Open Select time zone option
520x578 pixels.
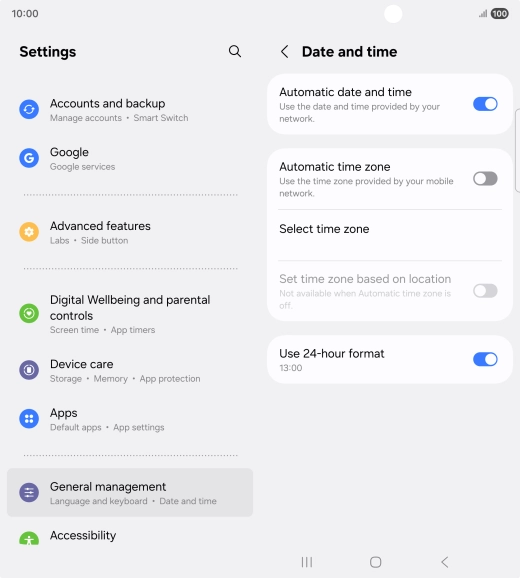pyautogui.click(x=390, y=235)
